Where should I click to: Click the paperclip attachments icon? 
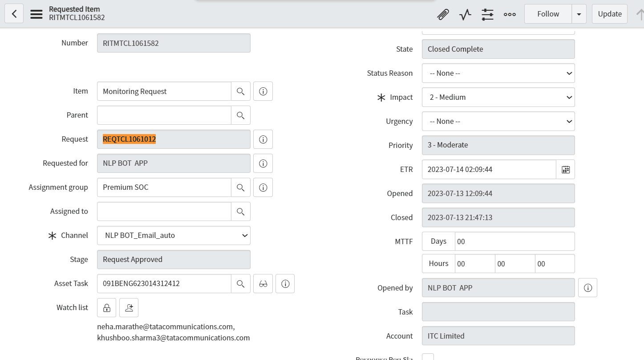tap(443, 14)
